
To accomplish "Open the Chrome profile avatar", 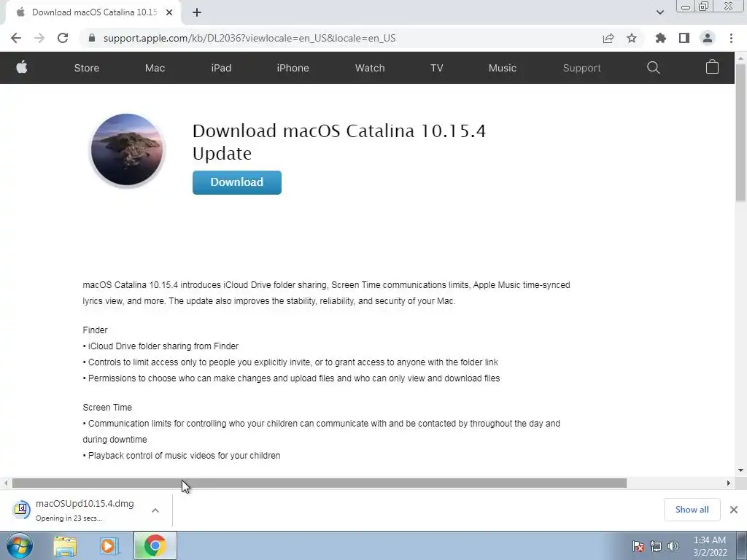I will point(708,38).
